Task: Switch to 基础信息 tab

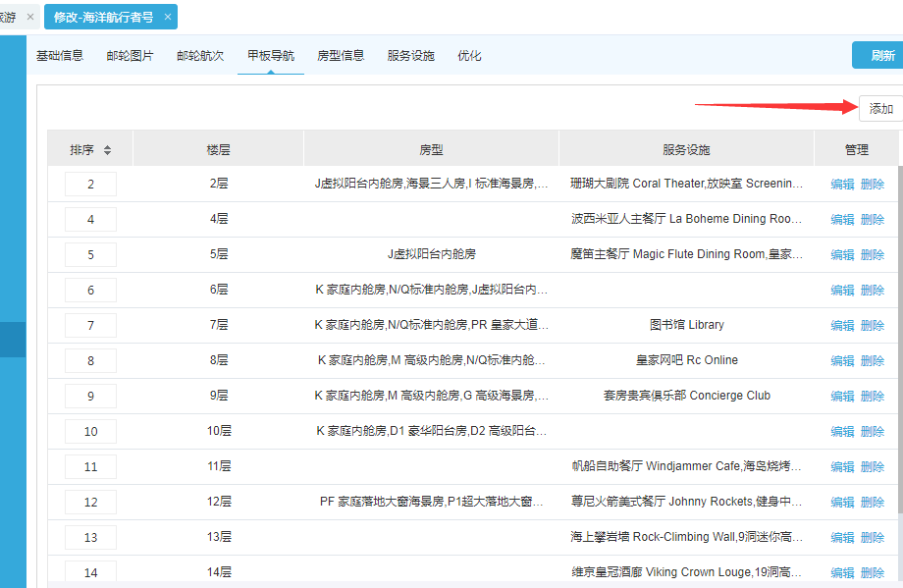Action: tap(60, 56)
